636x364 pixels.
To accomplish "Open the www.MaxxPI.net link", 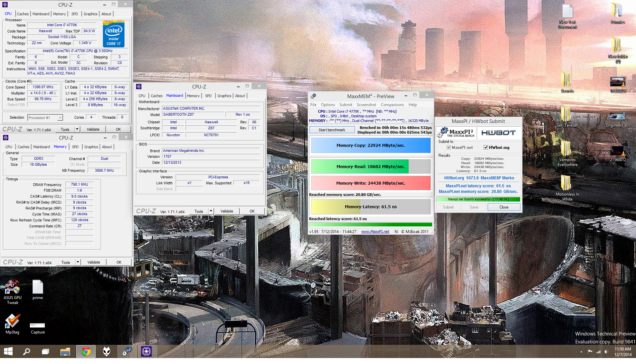I will tap(375, 232).
